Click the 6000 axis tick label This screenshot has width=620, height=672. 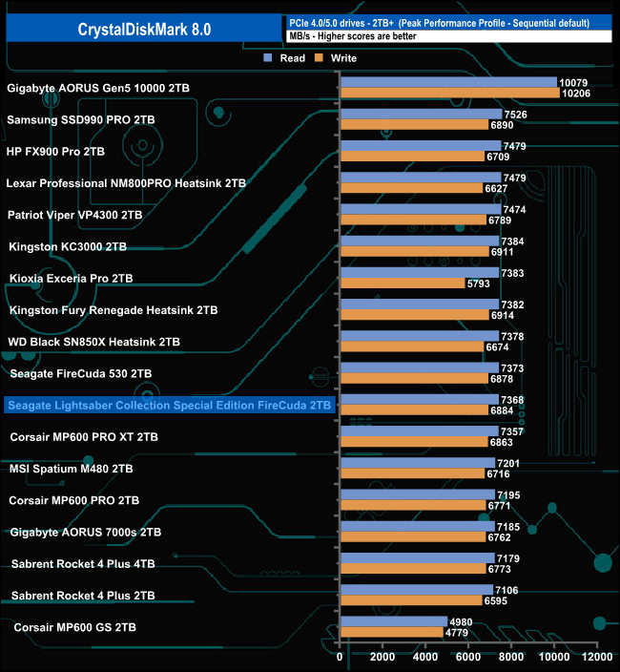468,657
